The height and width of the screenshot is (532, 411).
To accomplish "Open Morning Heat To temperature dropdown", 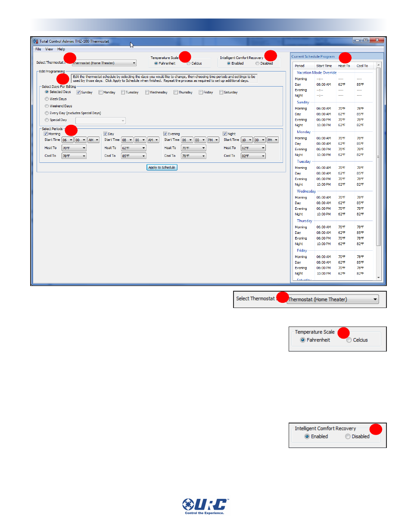I will click(x=74, y=148).
